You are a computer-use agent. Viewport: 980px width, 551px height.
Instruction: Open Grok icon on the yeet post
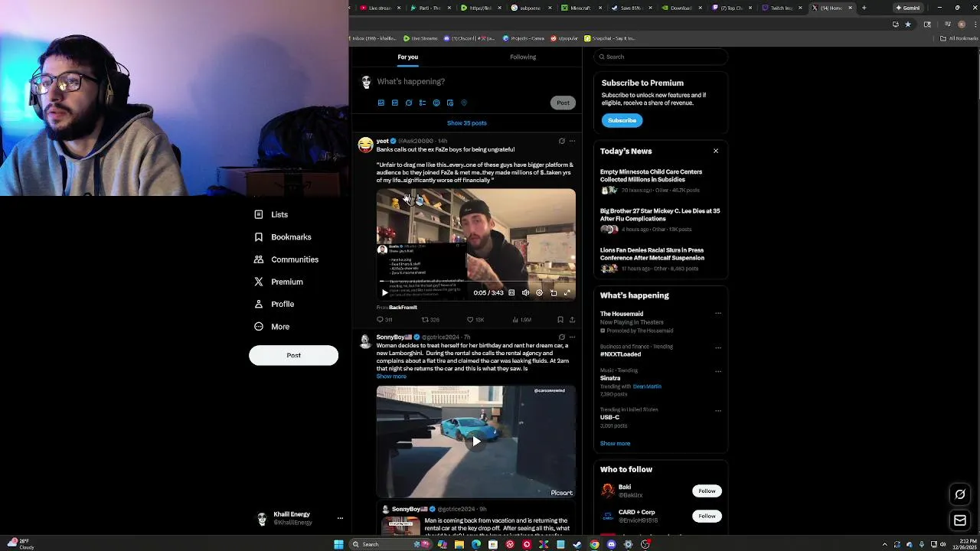[x=561, y=141]
